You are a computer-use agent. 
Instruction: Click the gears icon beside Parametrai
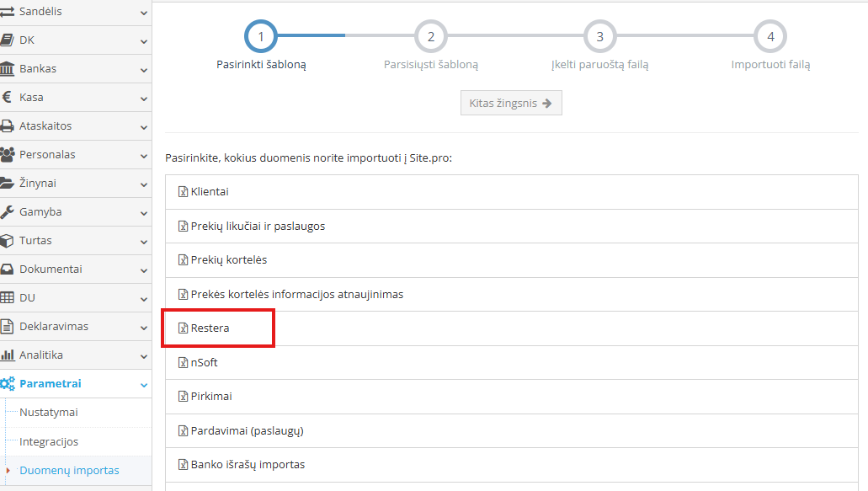(8, 383)
